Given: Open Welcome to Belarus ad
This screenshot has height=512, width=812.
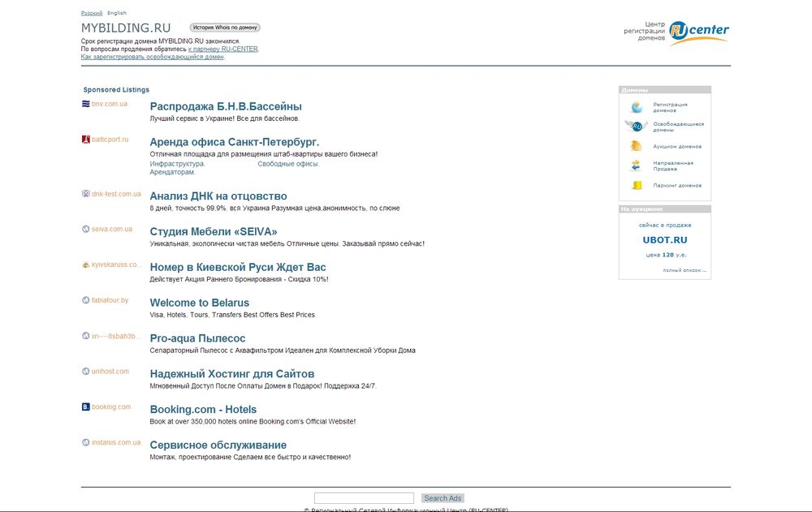Looking at the screenshot, I should [x=200, y=303].
